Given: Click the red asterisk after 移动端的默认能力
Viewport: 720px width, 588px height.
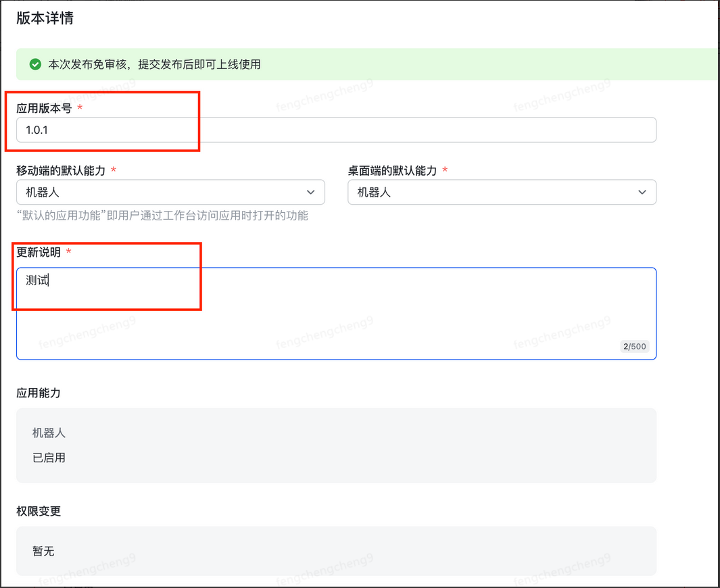Looking at the screenshot, I should (115, 171).
